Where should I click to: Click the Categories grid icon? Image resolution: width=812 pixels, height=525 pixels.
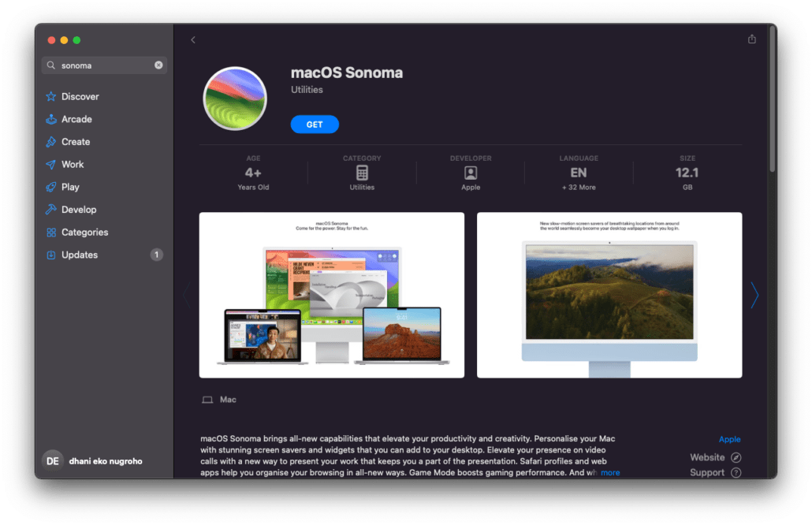tap(51, 233)
